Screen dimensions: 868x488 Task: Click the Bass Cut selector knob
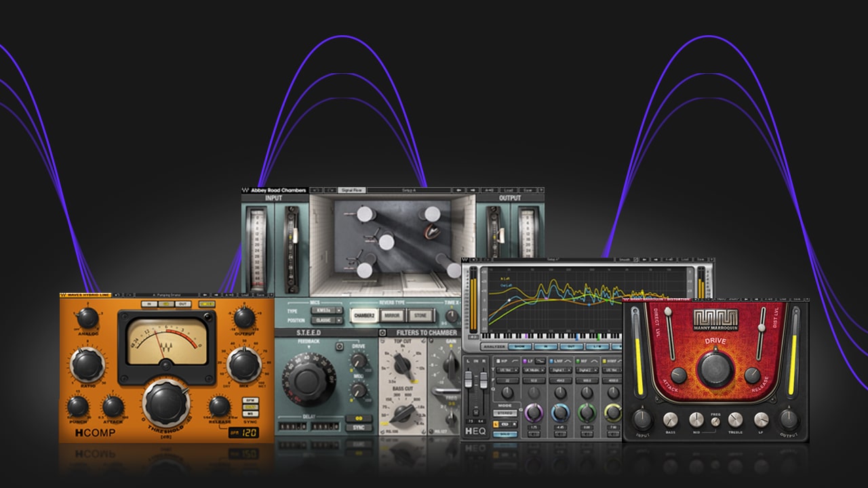403,414
